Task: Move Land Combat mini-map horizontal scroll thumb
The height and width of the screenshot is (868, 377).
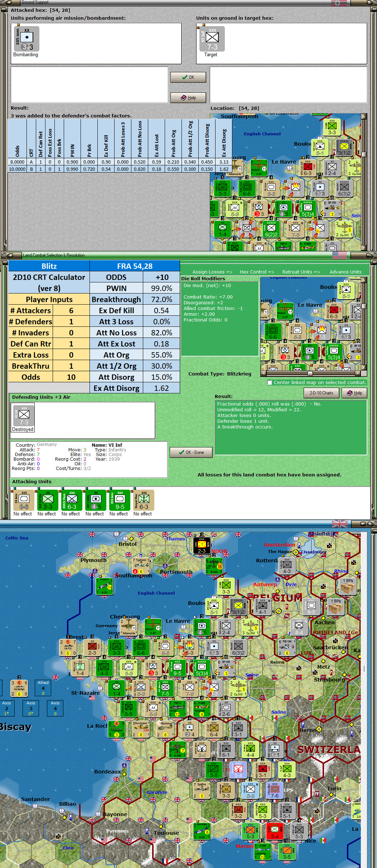Action: [x=310, y=373]
